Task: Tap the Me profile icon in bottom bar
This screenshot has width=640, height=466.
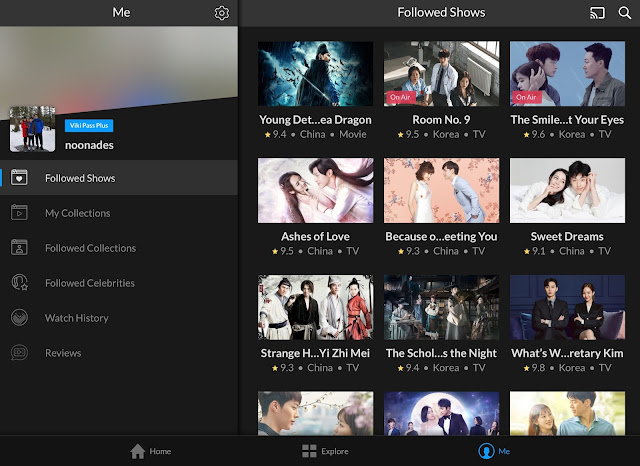Action: click(x=486, y=451)
